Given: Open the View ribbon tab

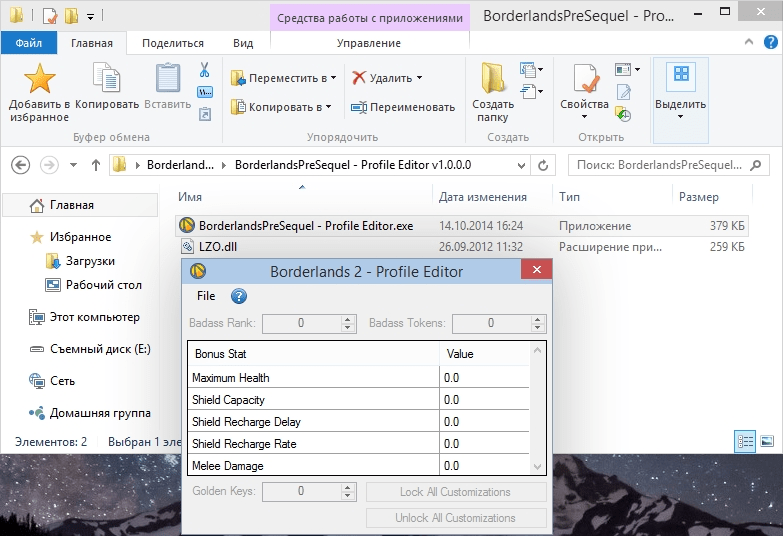Looking at the screenshot, I should (x=243, y=43).
